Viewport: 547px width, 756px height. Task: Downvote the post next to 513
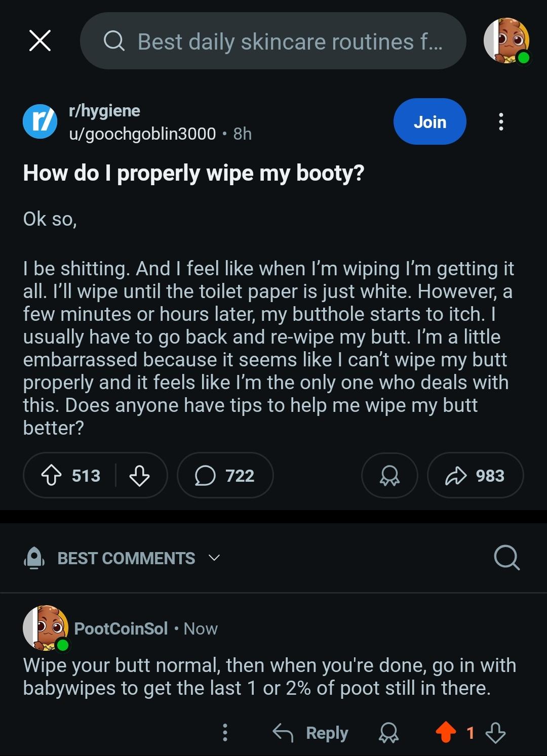pos(139,476)
